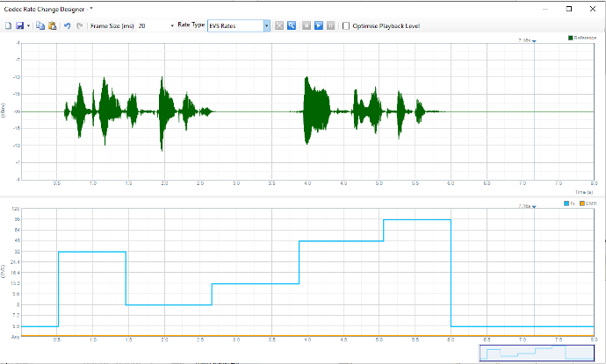
Task: Click the waveform chart time cursor marker
Action: point(534,40)
